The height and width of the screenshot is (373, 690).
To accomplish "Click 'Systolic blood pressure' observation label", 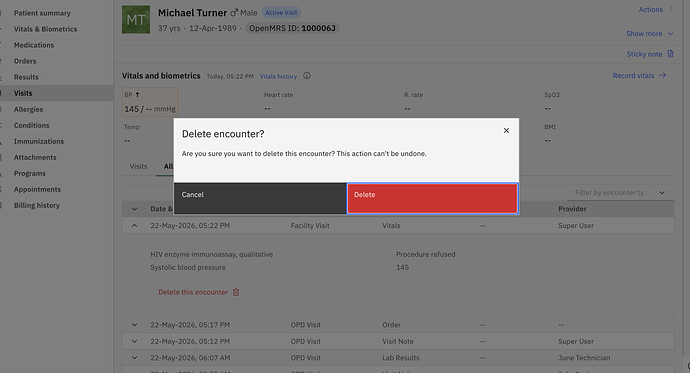I will tap(188, 267).
